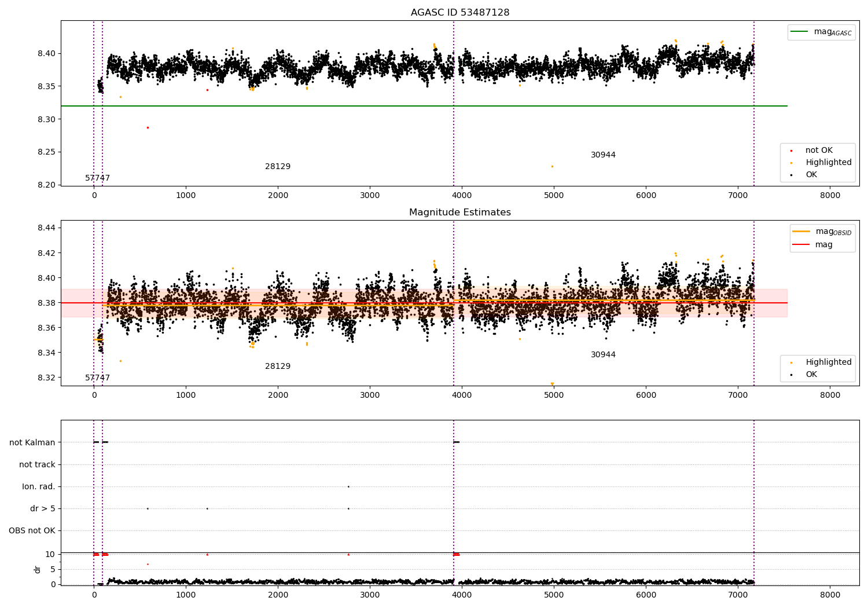Click the '8.36' y-tick in middle plot
Image resolution: width=868 pixels, height=608 pixels.
pyautogui.click(x=47, y=328)
